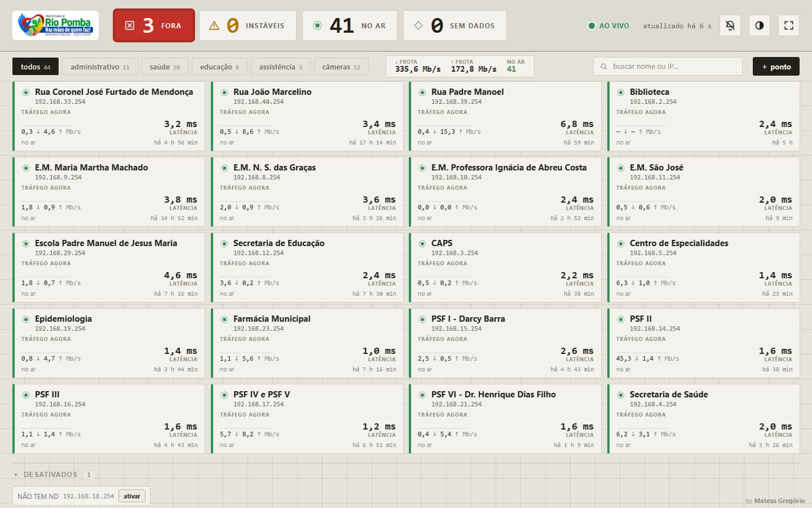This screenshot has height=508, width=812.
Task: Click the AO VIVO live indicator
Action: point(608,25)
